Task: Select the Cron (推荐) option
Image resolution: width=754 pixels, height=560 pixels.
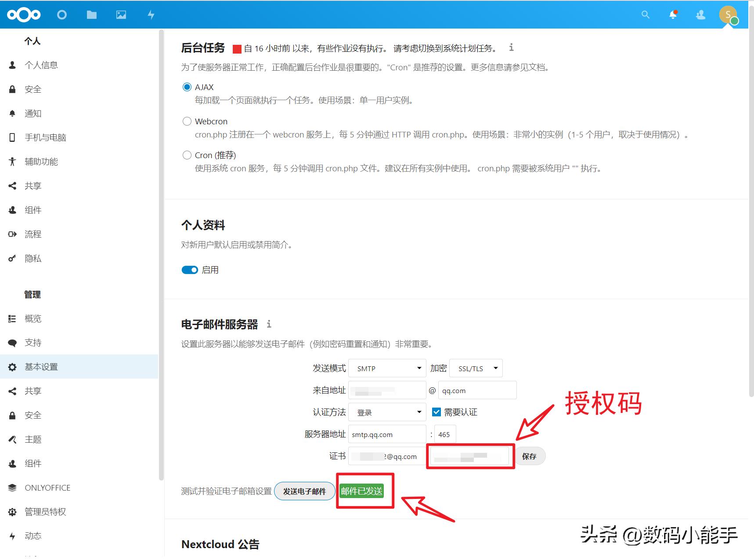Action: pyautogui.click(x=187, y=155)
